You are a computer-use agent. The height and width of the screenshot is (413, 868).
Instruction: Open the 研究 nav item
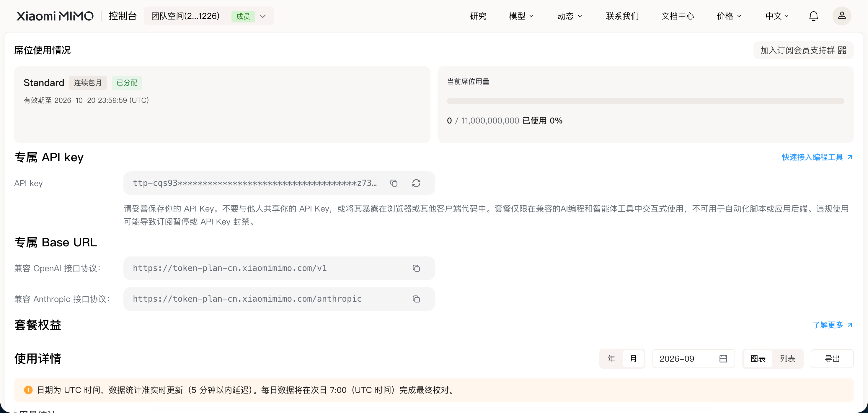click(x=478, y=16)
